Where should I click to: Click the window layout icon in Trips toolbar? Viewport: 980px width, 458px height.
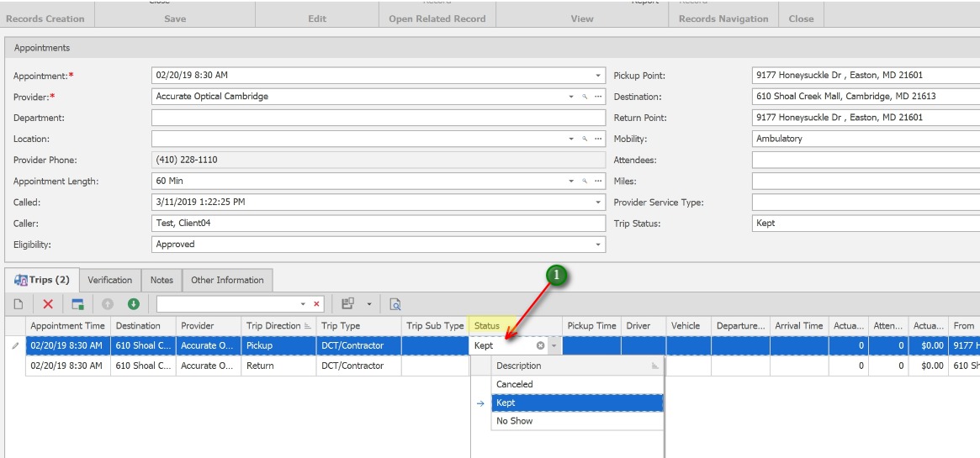click(x=78, y=304)
